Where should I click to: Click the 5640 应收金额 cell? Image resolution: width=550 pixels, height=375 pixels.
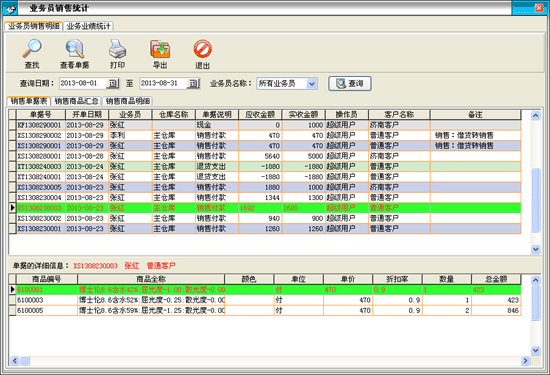[260, 156]
